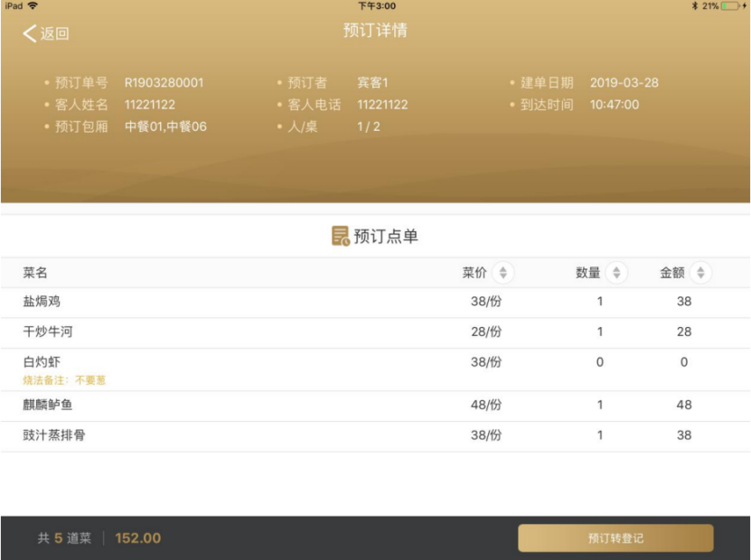Click the date 2019-03-28

coord(624,83)
